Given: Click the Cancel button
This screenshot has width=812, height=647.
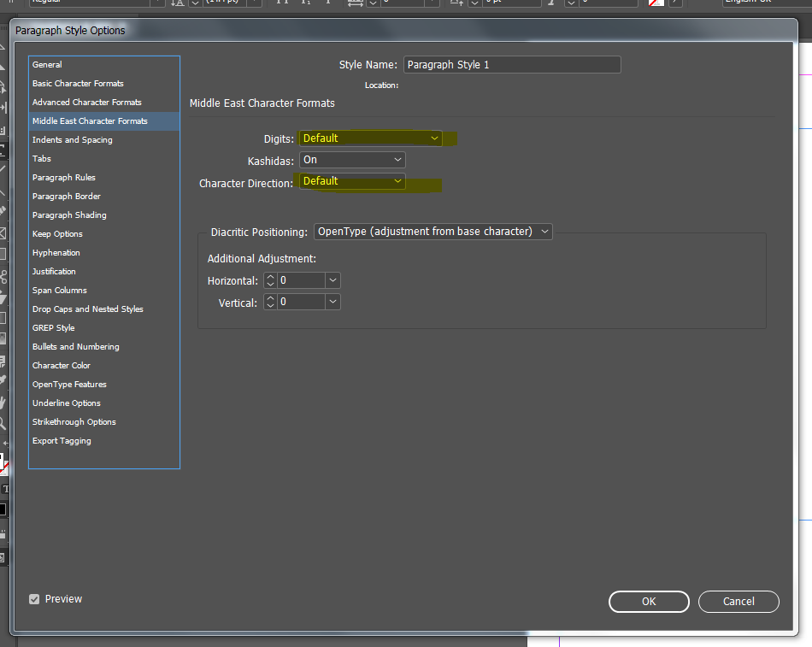Looking at the screenshot, I should (738, 602).
